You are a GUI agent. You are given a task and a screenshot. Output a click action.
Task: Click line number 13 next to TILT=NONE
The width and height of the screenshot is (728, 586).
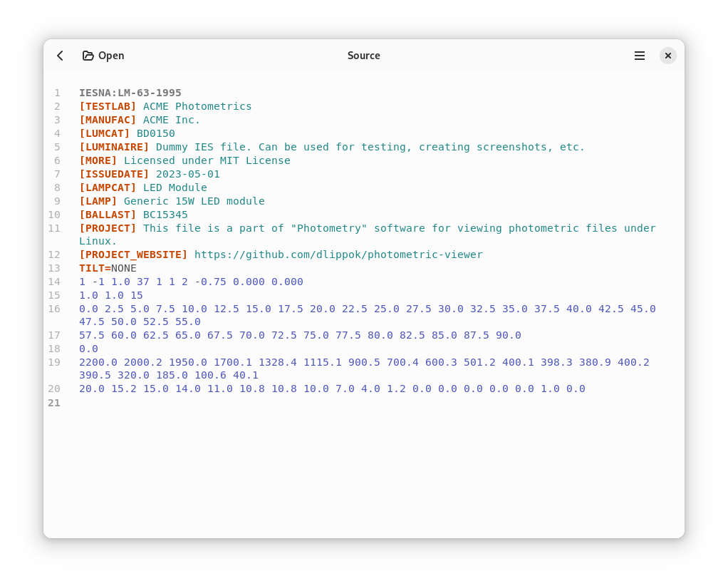pyautogui.click(x=56, y=268)
